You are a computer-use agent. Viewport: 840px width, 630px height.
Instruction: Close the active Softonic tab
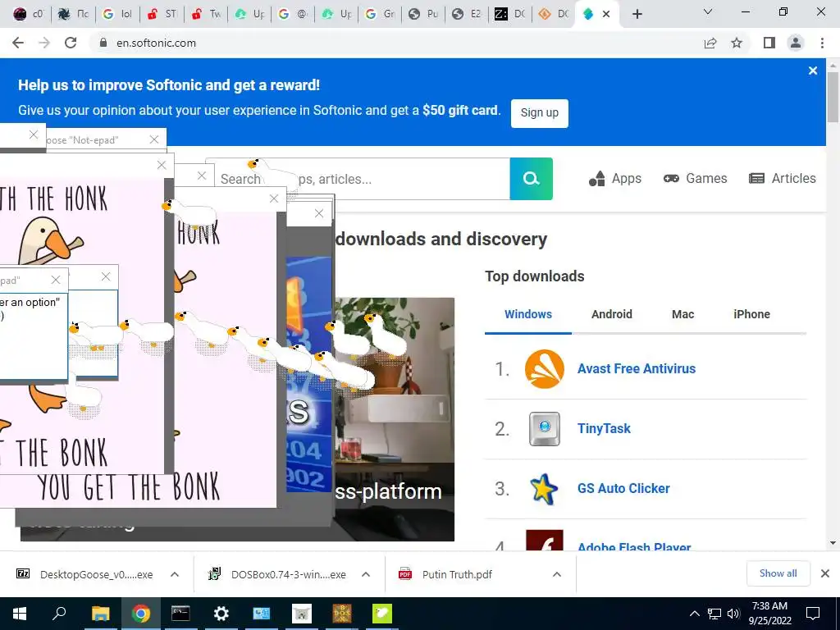(606, 14)
